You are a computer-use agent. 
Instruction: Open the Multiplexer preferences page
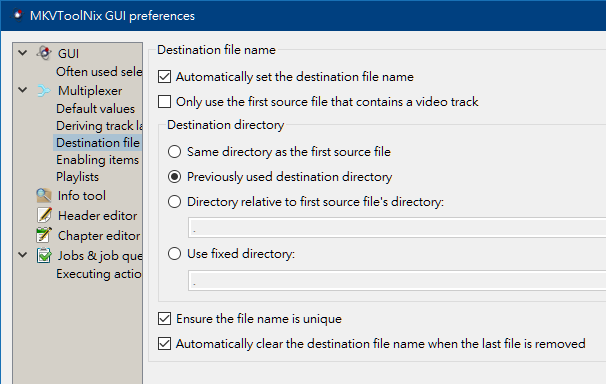(x=90, y=91)
